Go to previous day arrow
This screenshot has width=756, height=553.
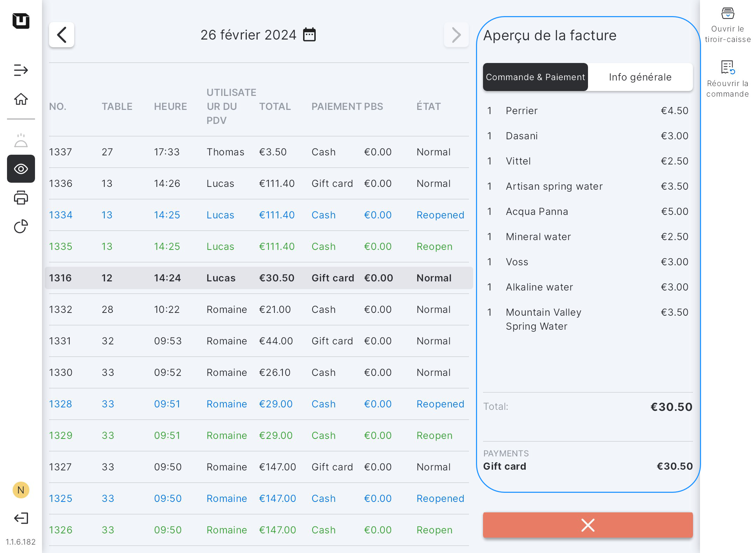(62, 35)
